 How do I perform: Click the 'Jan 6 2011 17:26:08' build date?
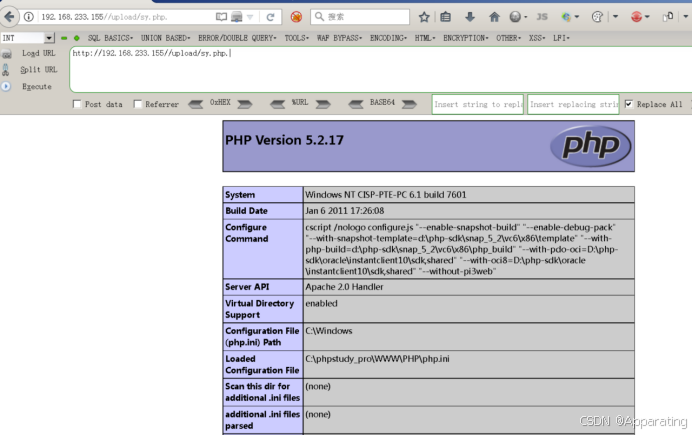click(345, 210)
